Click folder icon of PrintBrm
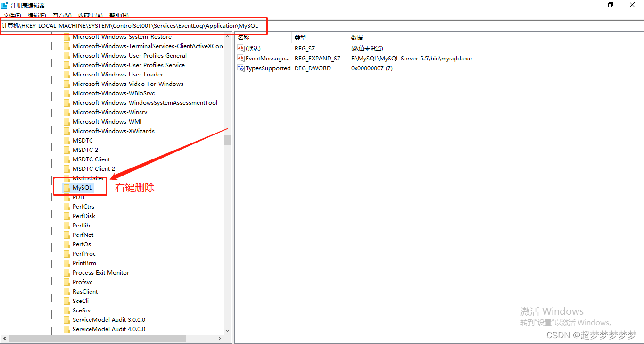The image size is (644, 344). 66,263
